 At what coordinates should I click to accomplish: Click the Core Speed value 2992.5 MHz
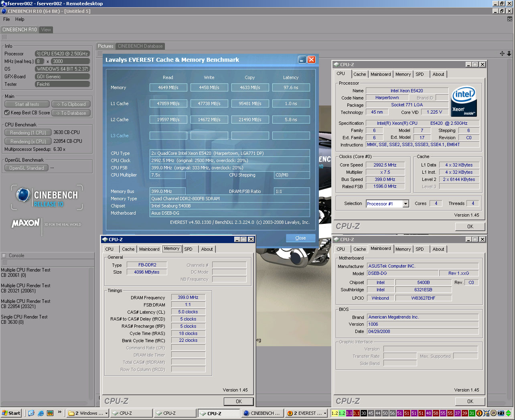coord(385,165)
